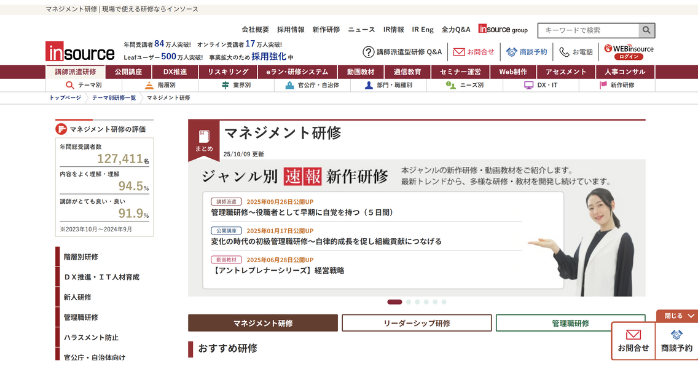Open the 新作研修 top link
698x365 pixels.
coord(326,30)
